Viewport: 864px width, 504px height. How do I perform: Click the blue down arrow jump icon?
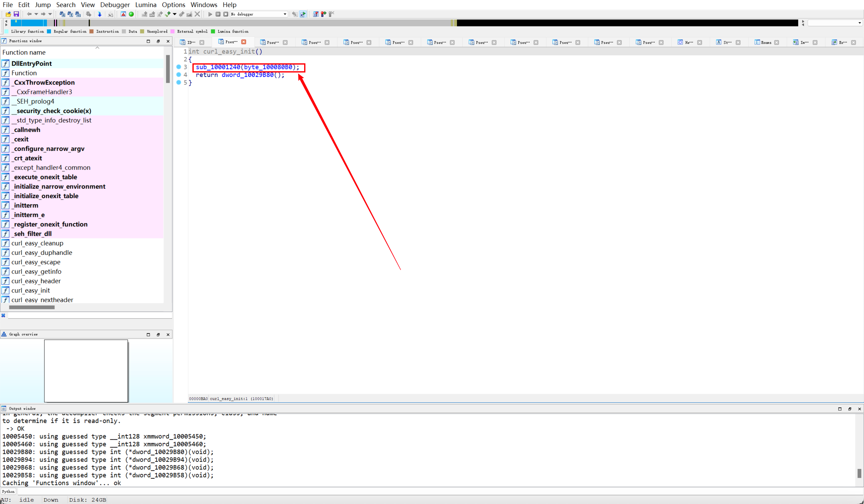(100, 14)
